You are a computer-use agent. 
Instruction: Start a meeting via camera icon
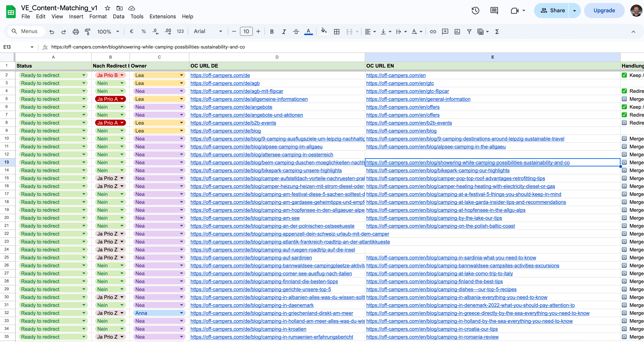(x=514, y=11)
